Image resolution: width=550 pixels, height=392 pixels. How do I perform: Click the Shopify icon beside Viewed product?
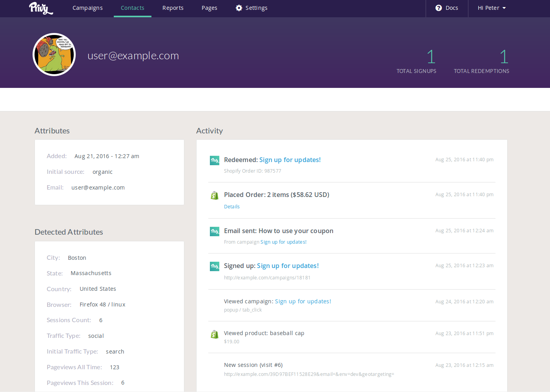215,334
